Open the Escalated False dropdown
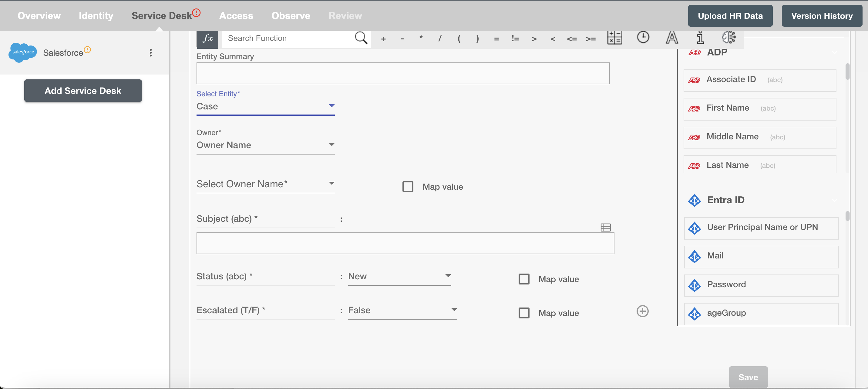 coord(403,310)
